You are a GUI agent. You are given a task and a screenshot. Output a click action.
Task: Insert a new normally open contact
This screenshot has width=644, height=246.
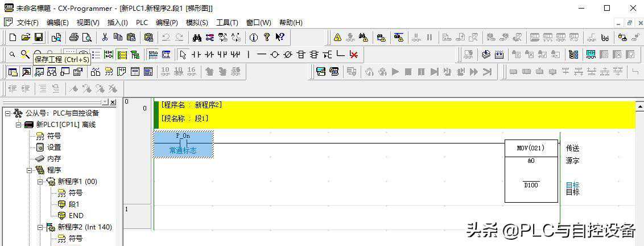pos(196,55)
